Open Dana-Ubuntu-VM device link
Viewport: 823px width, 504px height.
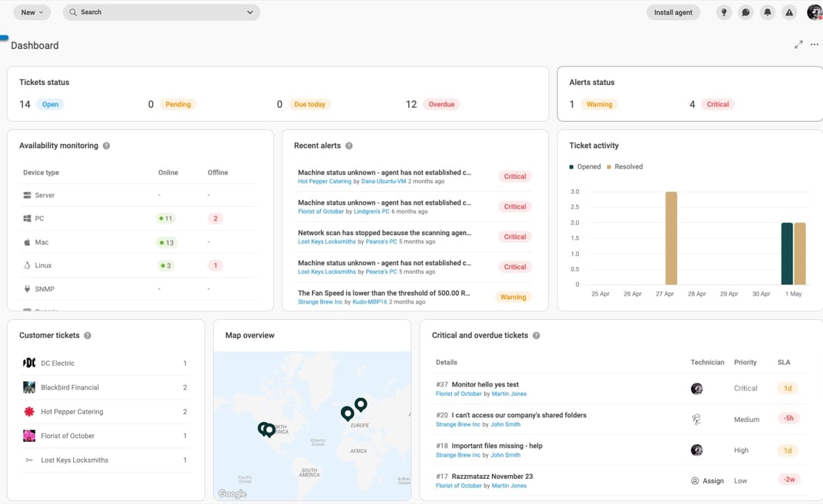[384, 182]
